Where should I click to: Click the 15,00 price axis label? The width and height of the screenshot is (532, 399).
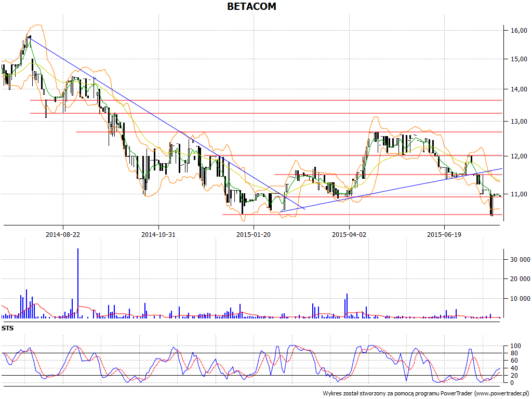point(519,59)
